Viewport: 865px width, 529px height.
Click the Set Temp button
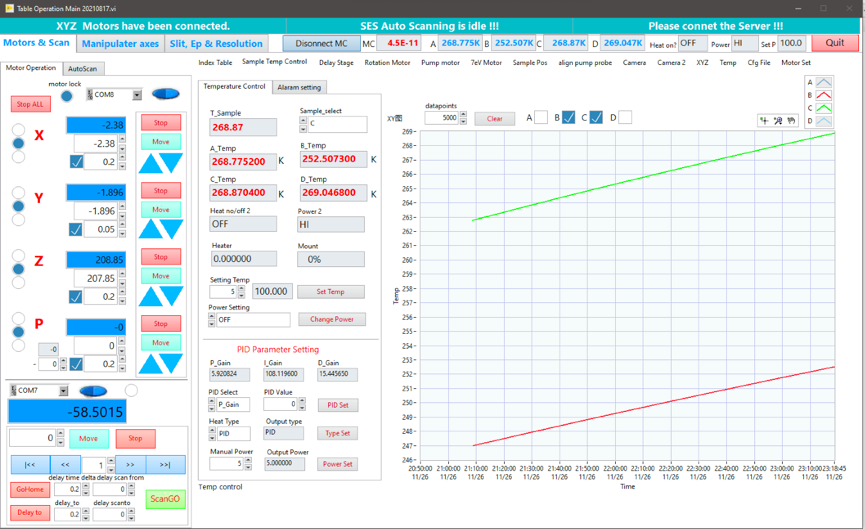[330, 292]
